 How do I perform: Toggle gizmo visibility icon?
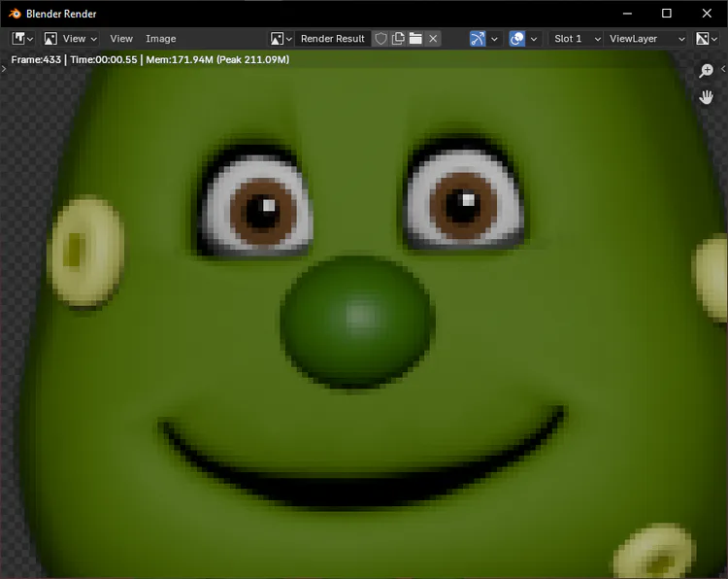478,39
